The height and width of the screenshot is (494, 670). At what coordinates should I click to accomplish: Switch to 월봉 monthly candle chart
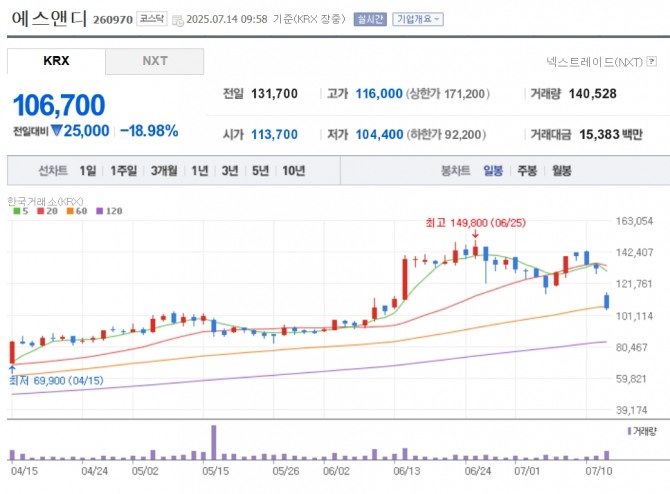[x=561, y=171]
